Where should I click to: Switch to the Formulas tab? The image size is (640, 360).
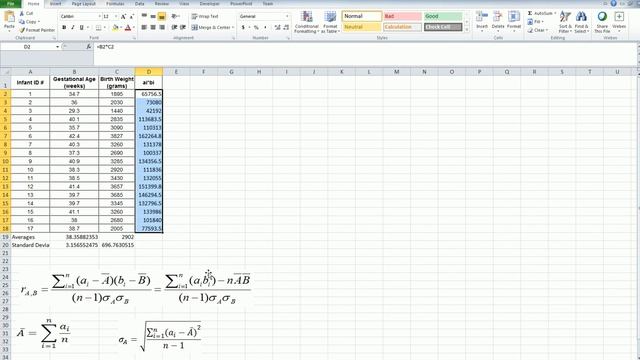pos(115,4)
